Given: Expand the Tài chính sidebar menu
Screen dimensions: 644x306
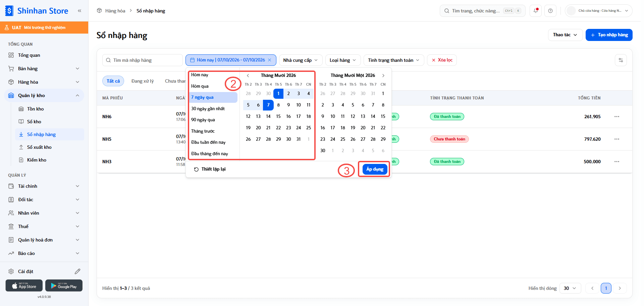Looking at the screenshot, I should [44, 186].
